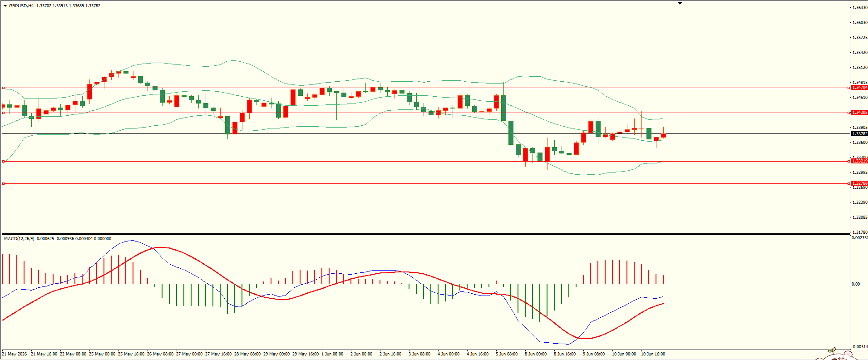868x360 pixels.
Task: Click the 1.32085 level on price scale
Action: click(860, 217)
